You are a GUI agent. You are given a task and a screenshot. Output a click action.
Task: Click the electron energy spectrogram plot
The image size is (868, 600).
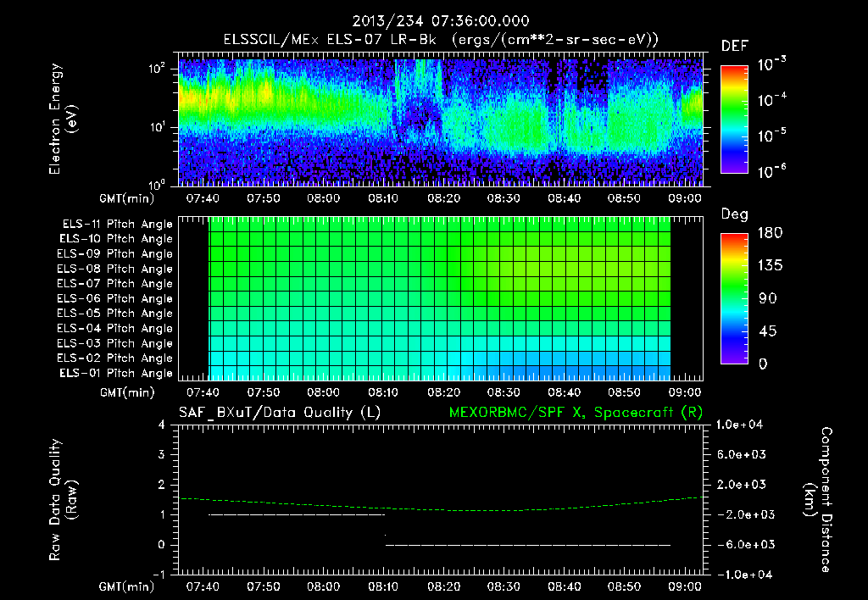tap(441, 119)
